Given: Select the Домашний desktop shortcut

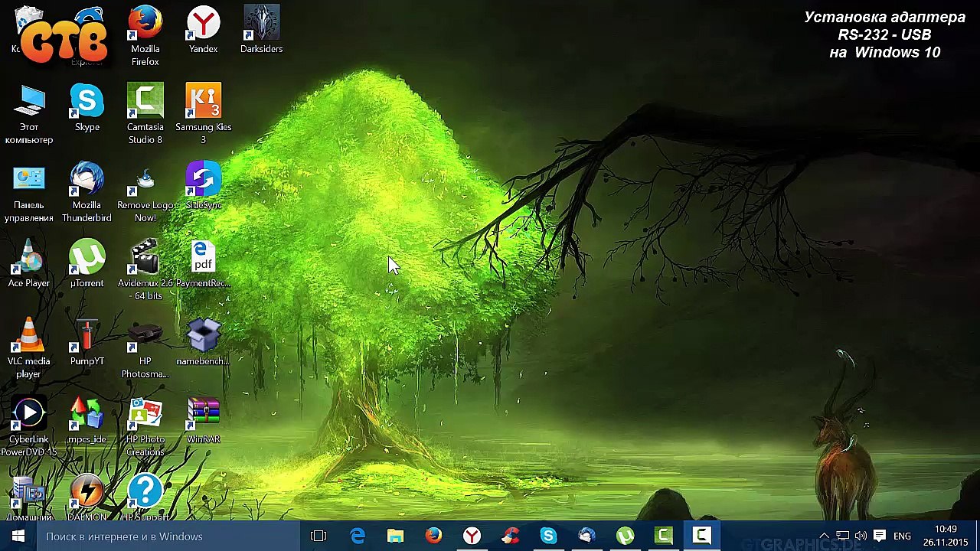Looking at the screenshot, I should point(29,497).
